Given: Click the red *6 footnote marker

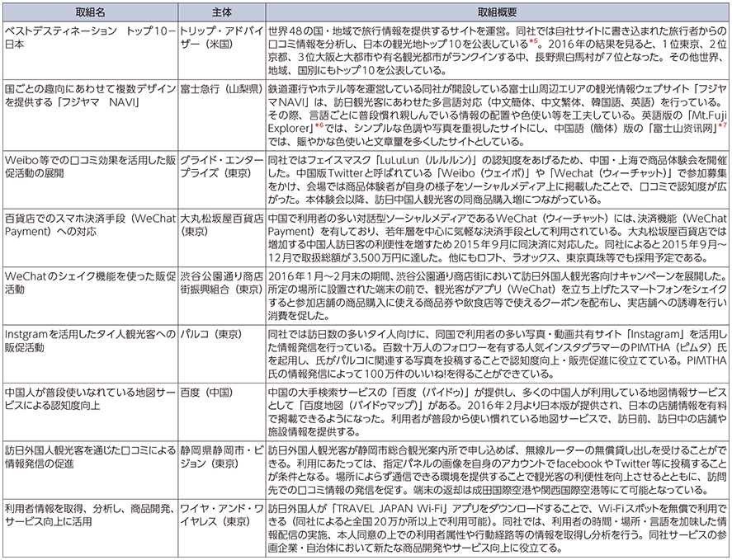Looking at the screenshot, I should point(319,125).
